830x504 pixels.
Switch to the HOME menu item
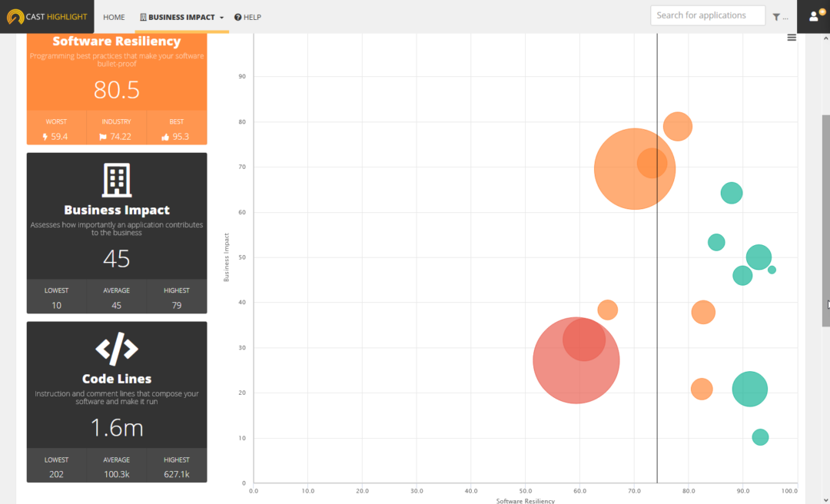(x=114, y=16)
